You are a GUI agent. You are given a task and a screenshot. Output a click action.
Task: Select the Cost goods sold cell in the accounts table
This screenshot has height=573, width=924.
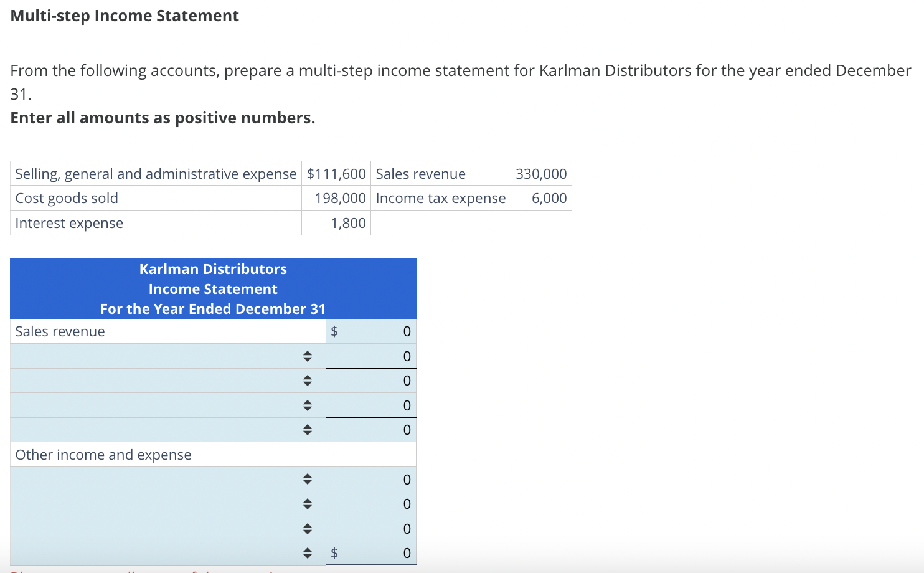[x=67, y=198]
